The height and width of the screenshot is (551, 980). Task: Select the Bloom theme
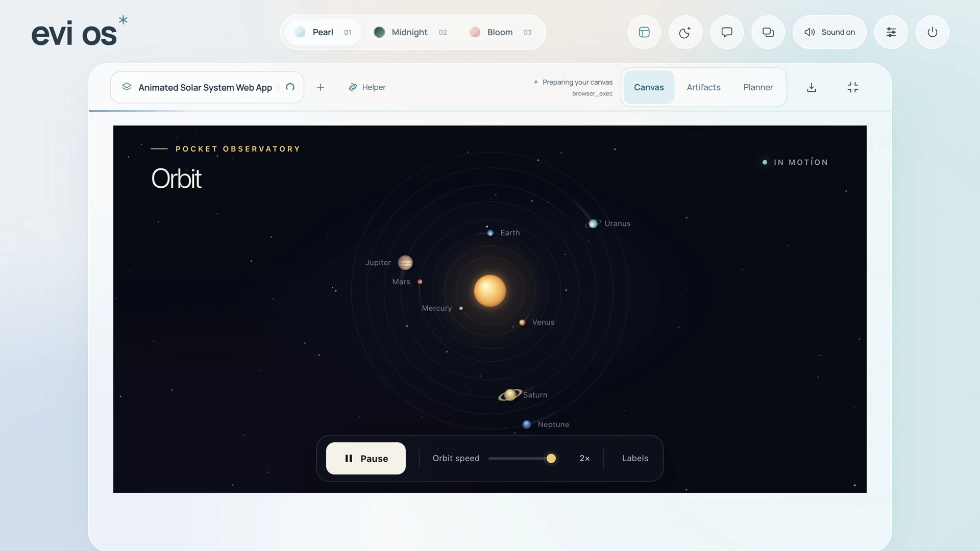500,32
